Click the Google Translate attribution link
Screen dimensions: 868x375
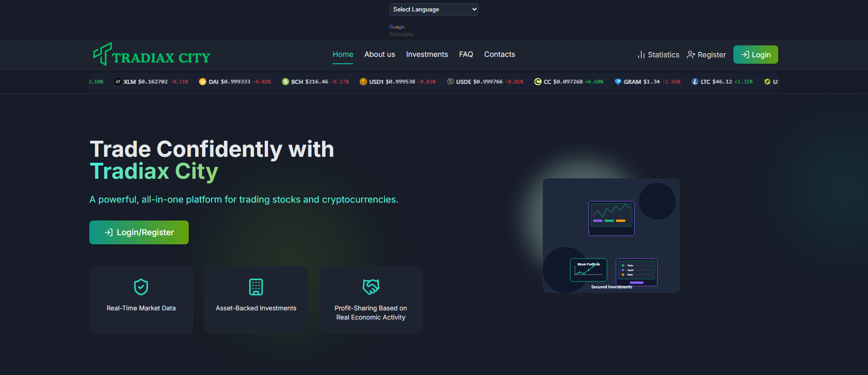[401, 31]
